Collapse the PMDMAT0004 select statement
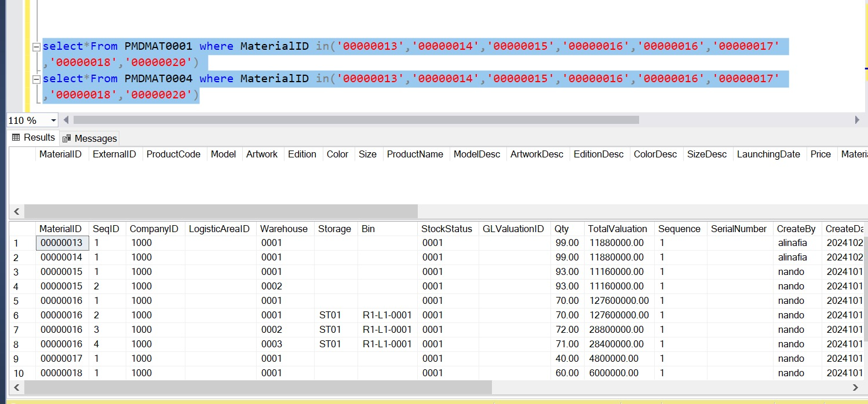This screenshot has width=868, height=404. coord(36,79)
